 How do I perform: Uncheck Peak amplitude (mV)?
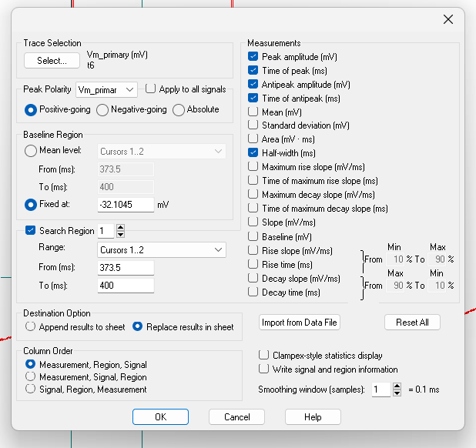[253, 56]
